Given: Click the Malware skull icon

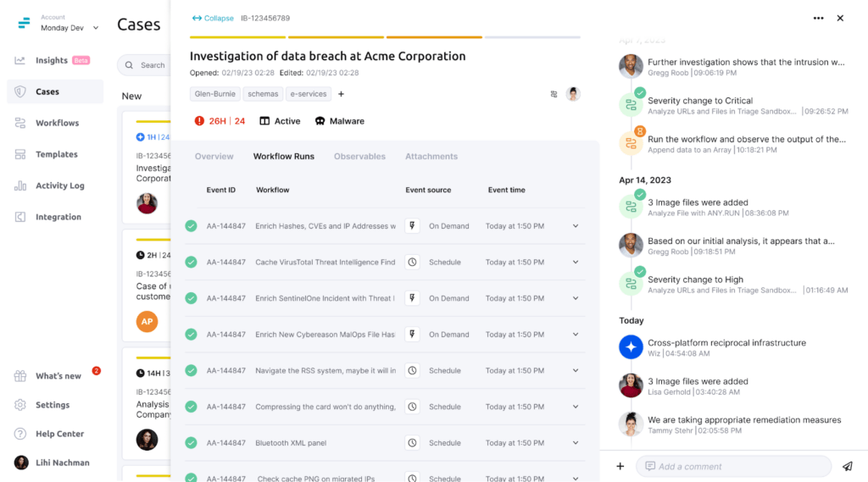Looking at the screenshot, I should pyautogui.click(x=320, y=121).
